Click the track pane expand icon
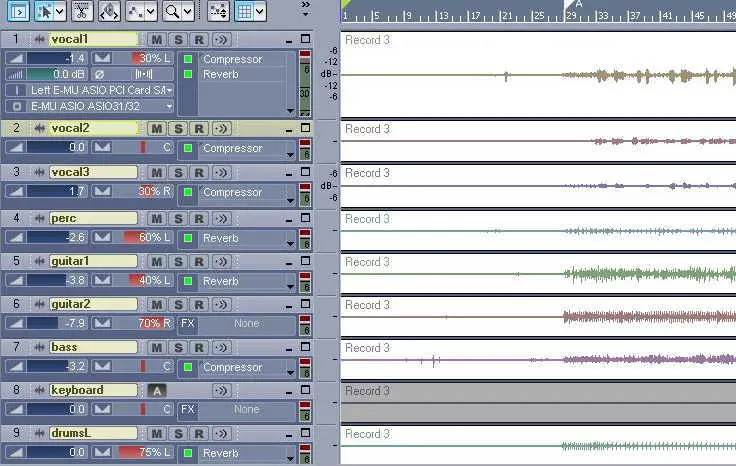The height and width of the screenshot is (466, 736). (19, 11)
